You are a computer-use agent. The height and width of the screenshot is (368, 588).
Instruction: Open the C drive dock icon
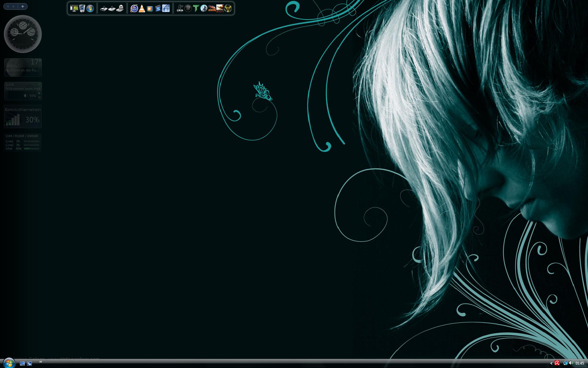pos(104,9)
